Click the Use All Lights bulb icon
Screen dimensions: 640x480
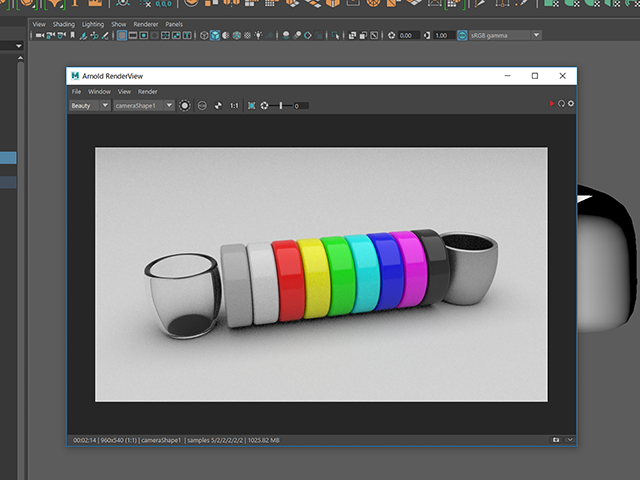point(258,36)
